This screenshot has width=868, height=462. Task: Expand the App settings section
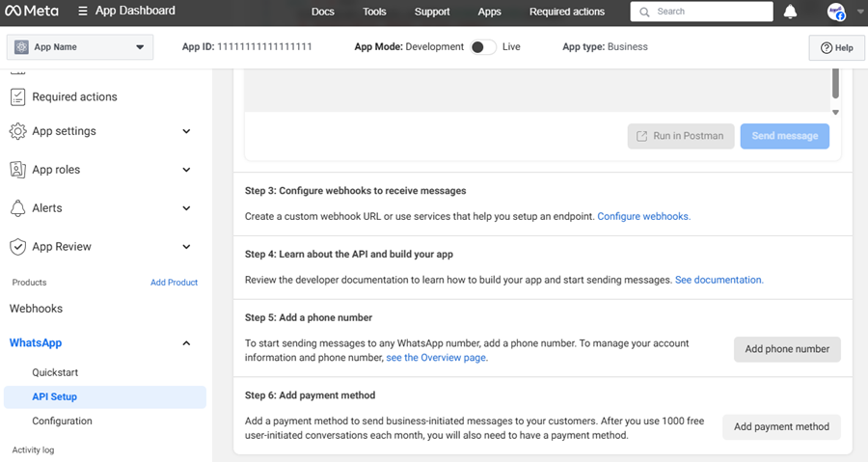pos(186,131)
